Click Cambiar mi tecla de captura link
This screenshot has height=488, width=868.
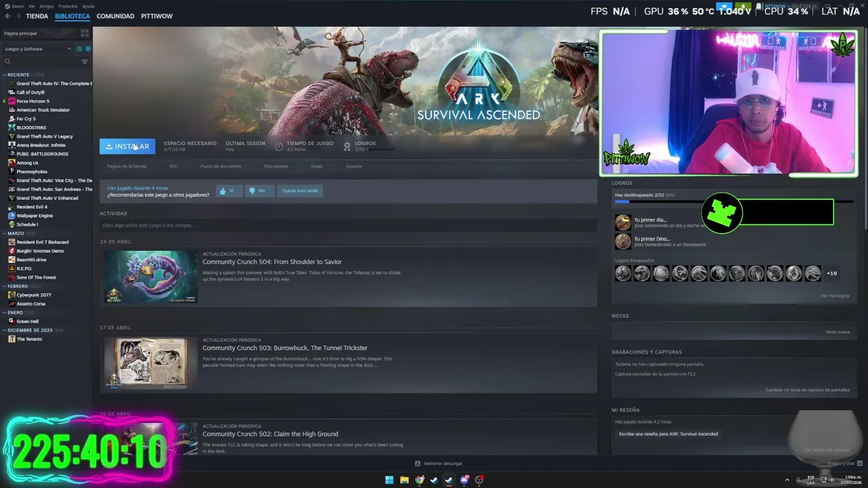pyautogui.click(x=808, y=390)
